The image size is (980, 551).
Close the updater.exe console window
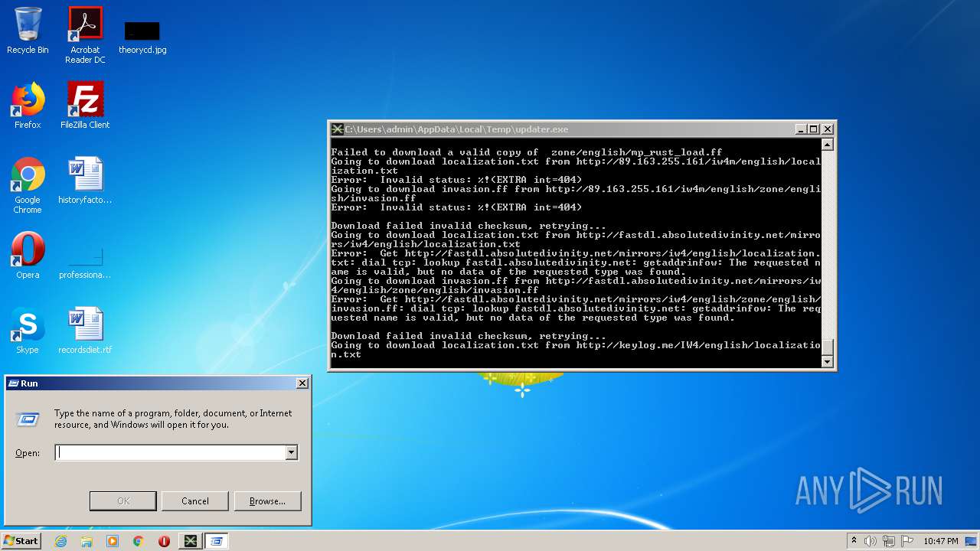pyautogui.click(x=827, y=129)
